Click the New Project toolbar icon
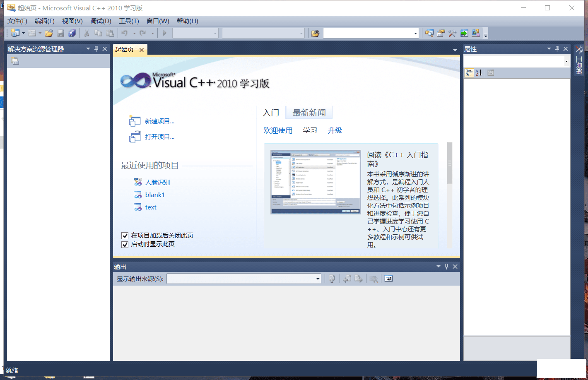 coord(15,33)
